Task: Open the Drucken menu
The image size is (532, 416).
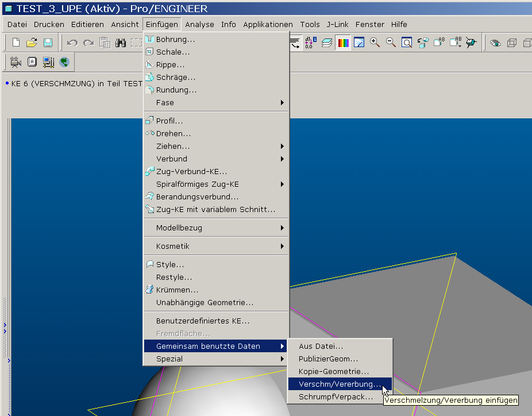Action: click(x=49, y=25)
